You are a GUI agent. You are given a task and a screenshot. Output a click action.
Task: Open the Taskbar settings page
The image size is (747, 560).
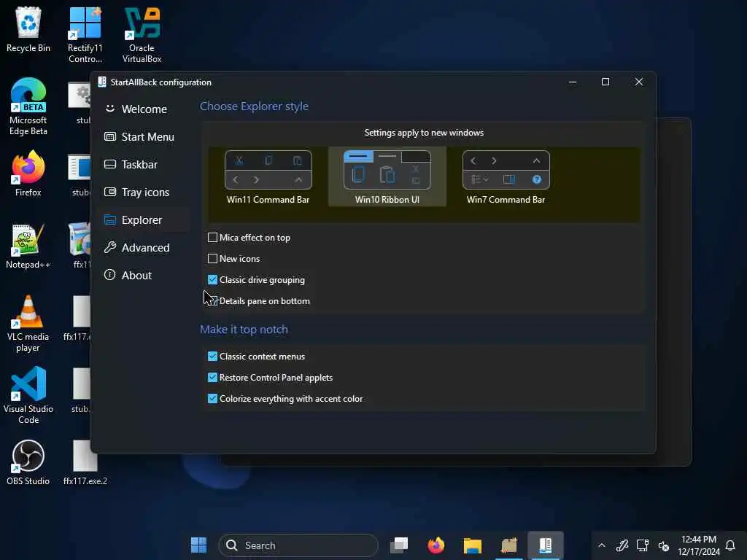point(143,164)
